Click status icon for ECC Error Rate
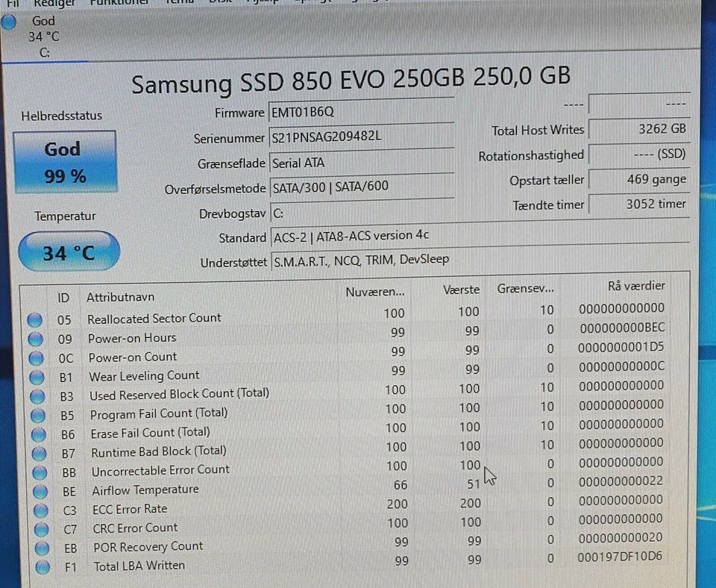Viewport: 716px width, 588px height. (x=40, y=510)
